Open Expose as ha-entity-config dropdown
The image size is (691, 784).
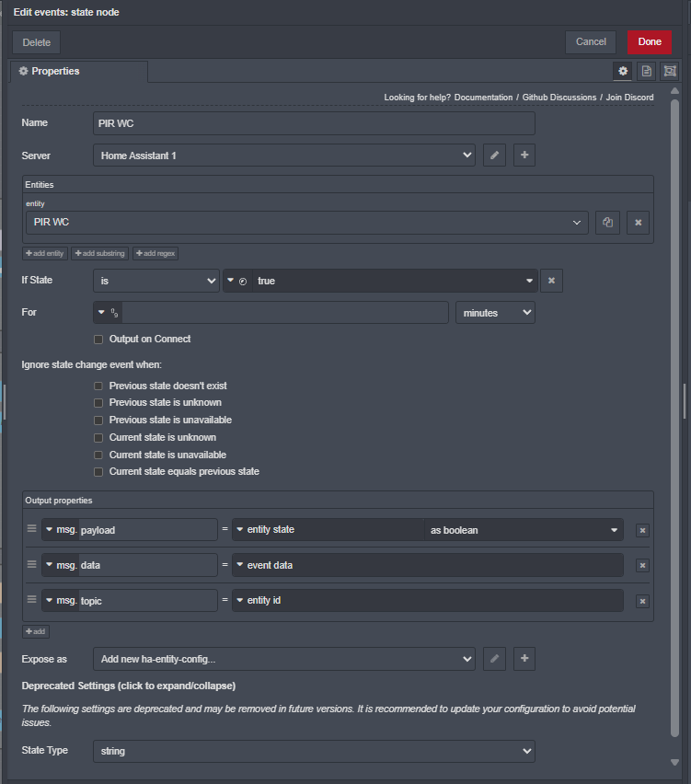click(284, 659)
